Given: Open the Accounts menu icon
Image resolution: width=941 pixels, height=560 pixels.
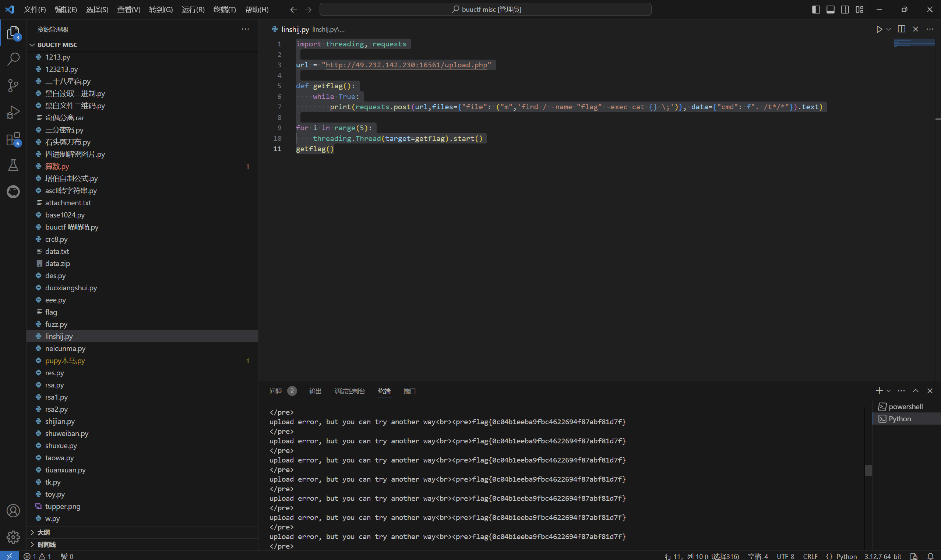Looking at the screenshot, I should point(13,511).
